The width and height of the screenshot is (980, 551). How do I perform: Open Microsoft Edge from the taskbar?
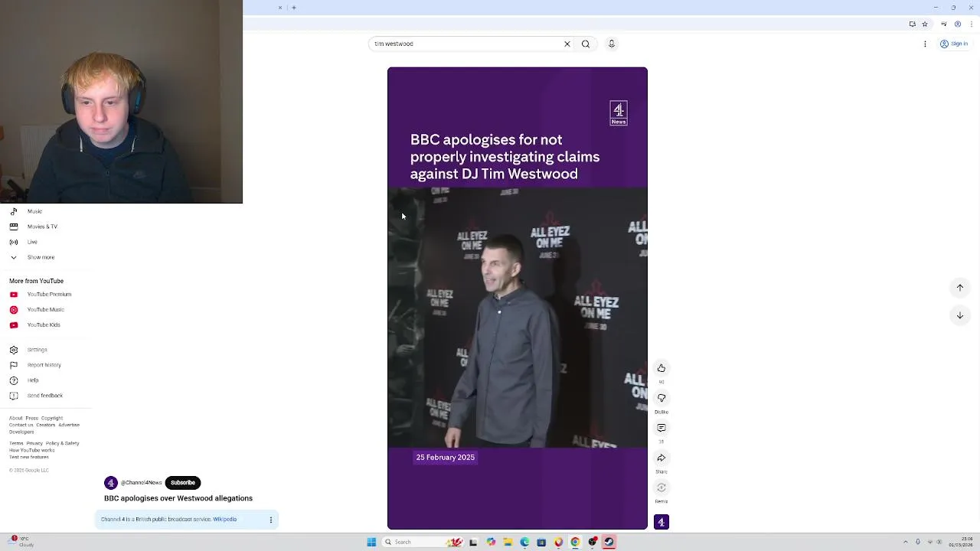pyautogui.click(x=524, y=542)
